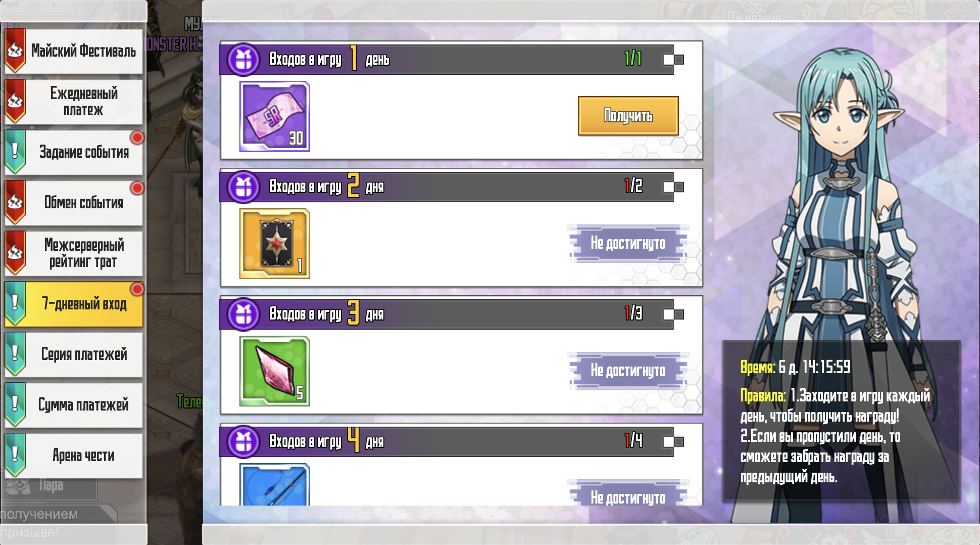Open the Ежедневный платеж tab

[74, 102]
